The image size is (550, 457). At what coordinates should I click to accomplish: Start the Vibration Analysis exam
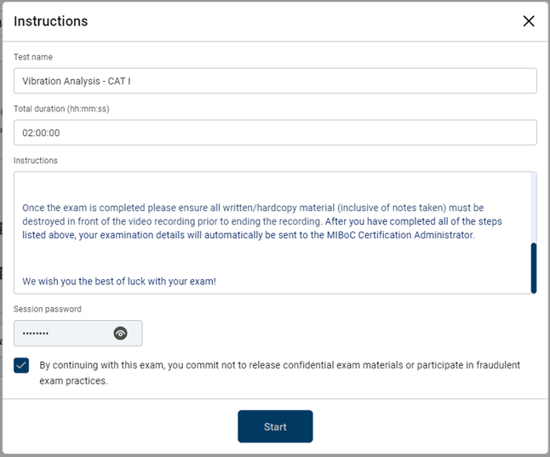275,426
